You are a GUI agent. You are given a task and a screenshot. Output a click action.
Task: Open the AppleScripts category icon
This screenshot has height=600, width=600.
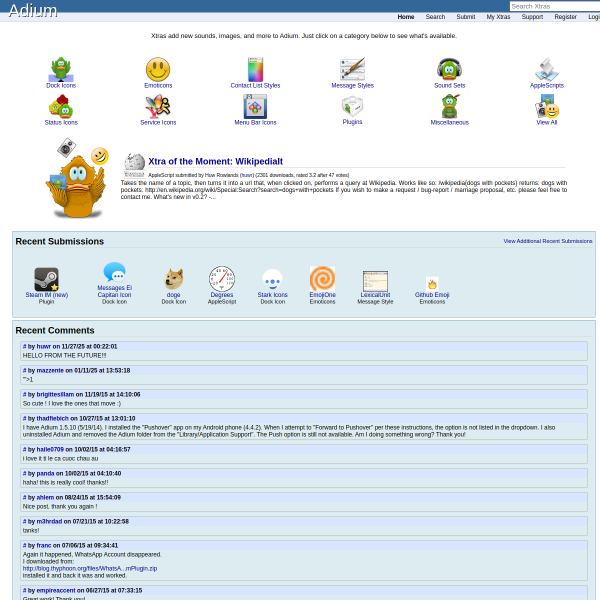[x=547, y=69]
